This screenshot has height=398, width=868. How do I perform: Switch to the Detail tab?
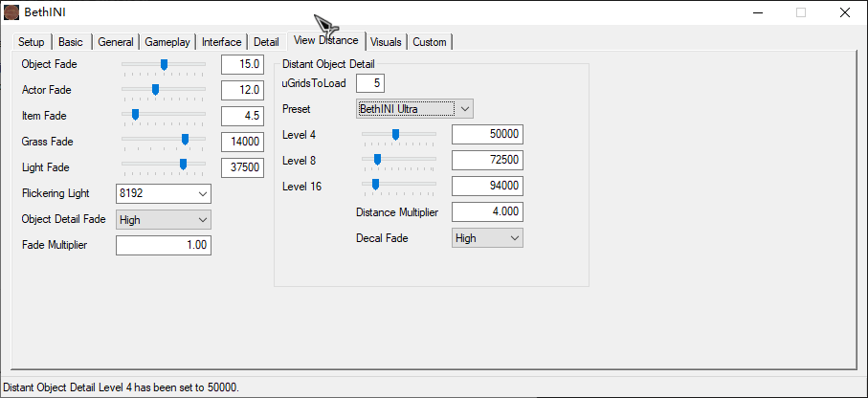(x=266, y=42)
